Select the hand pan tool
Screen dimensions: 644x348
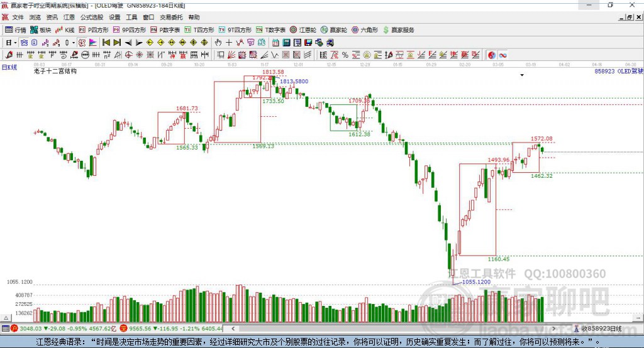pos(218,42)
